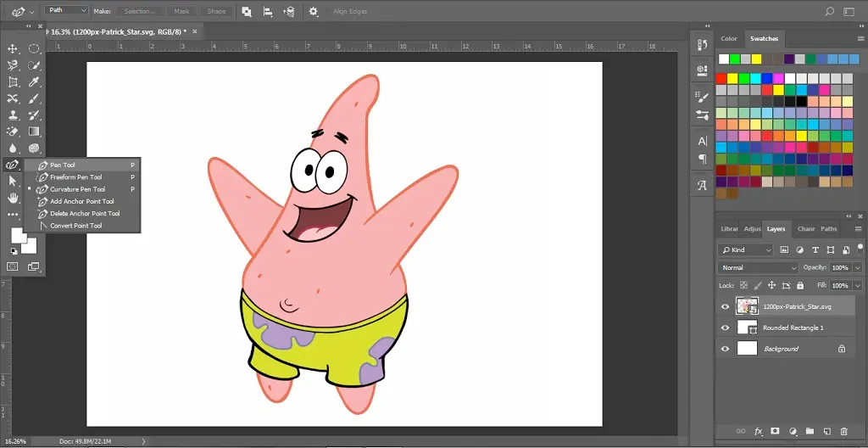Create new group folder icon

(810, 431)
